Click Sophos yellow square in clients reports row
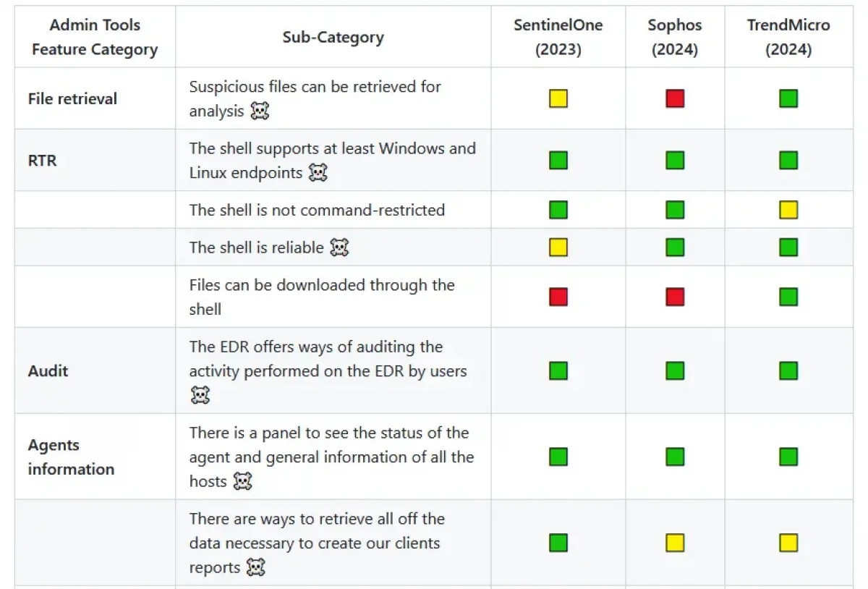The height and width of the screenshot is (589, 868). click(x=674, y=543)
